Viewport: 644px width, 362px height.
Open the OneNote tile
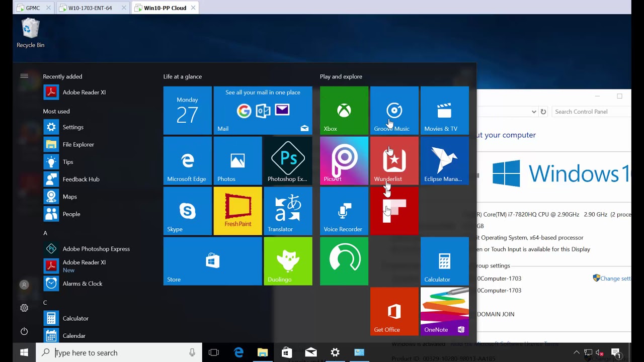coord(445,312)
